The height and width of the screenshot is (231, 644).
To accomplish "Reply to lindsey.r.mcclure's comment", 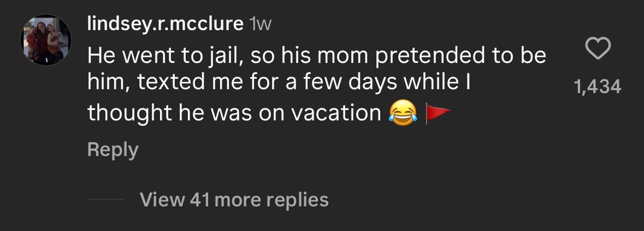I will coord(113,149).
